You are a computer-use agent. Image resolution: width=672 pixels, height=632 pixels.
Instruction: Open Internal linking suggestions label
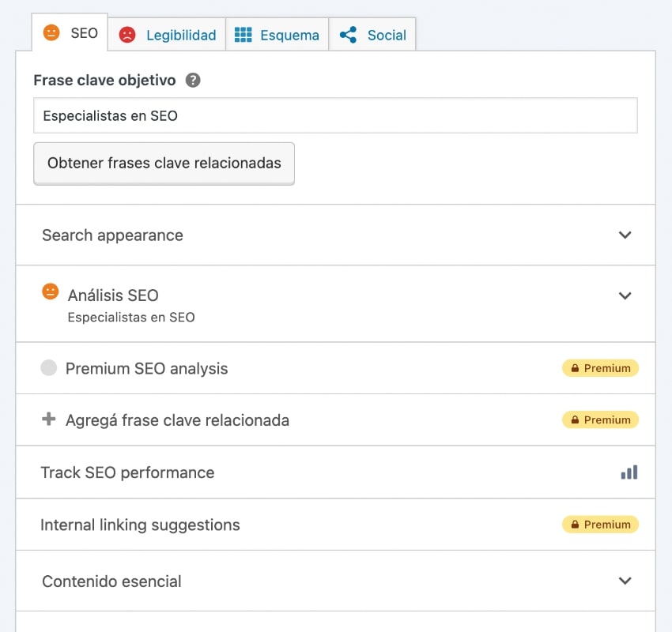click(140, 525)
